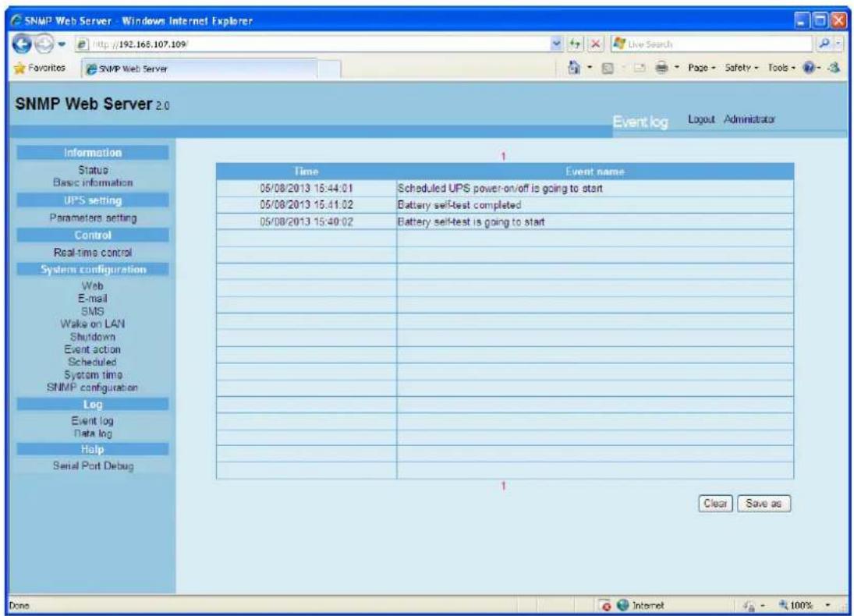Open the SNMP configuration link

93,388
